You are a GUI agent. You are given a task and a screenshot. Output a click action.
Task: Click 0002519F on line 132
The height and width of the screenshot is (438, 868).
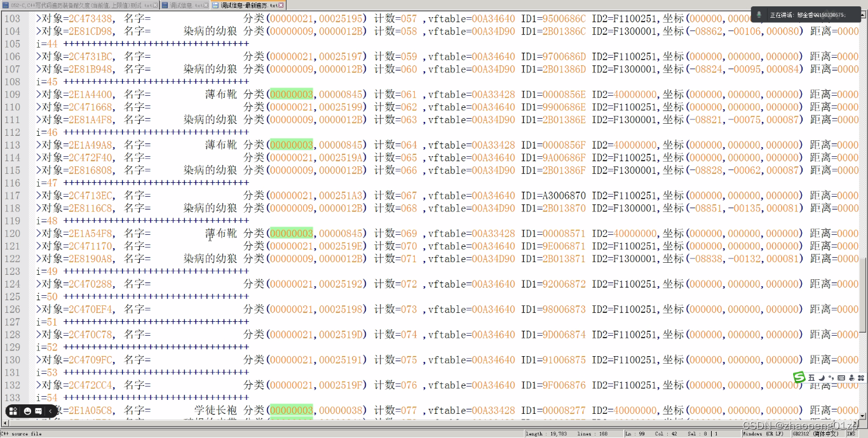(341, 385)
